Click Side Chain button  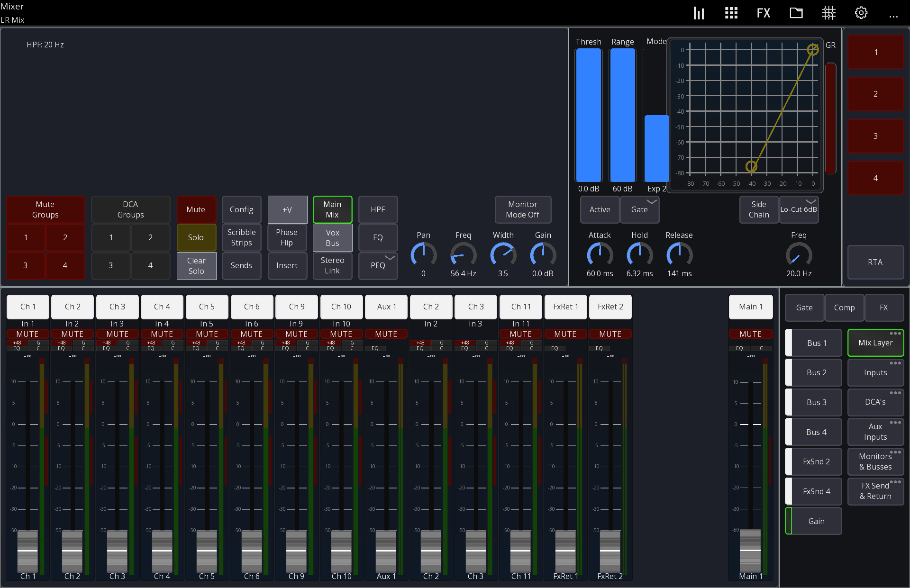pyautogui.click(x=759, y=209)
